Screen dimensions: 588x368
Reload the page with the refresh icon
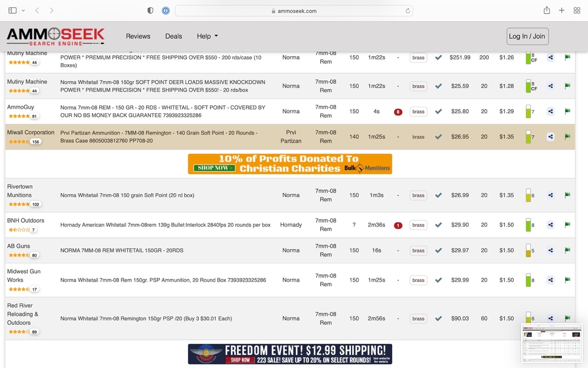click(407, 11)
